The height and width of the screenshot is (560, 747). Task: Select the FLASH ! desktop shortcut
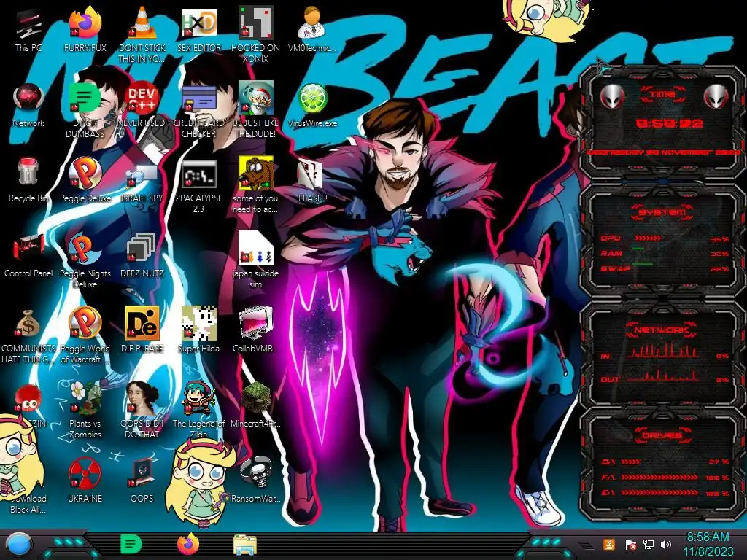pyautogui.click(x=312, y=181)
